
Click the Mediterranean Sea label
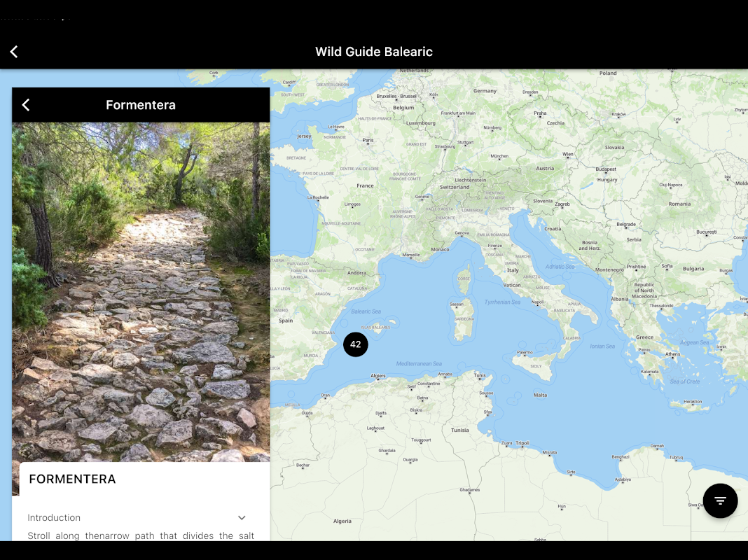pyautogui.click(x=419, y=363)
